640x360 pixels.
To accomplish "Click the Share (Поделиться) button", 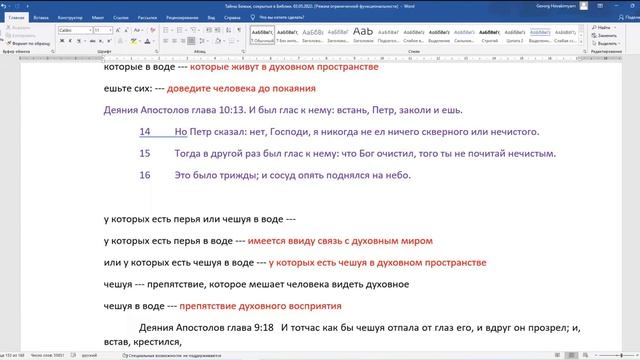I will tap(629, 18).
